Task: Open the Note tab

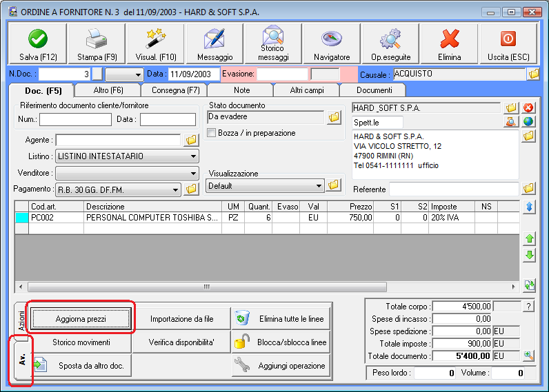Action: click(241, 90)
